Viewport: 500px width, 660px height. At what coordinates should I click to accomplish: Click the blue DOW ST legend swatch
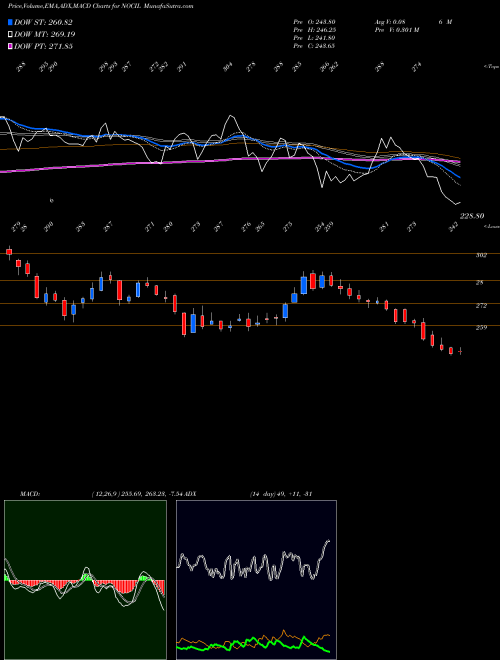pyautogui.click(x=10, y=22)
